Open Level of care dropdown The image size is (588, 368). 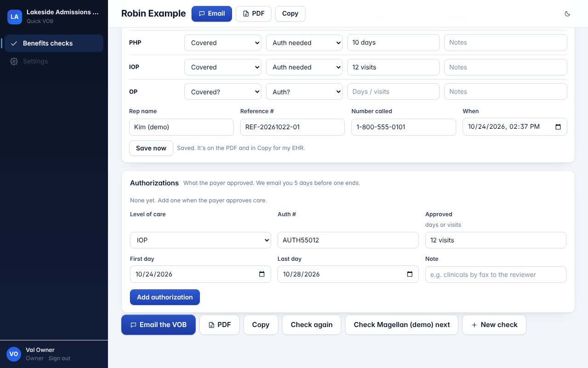pos(200,240)
